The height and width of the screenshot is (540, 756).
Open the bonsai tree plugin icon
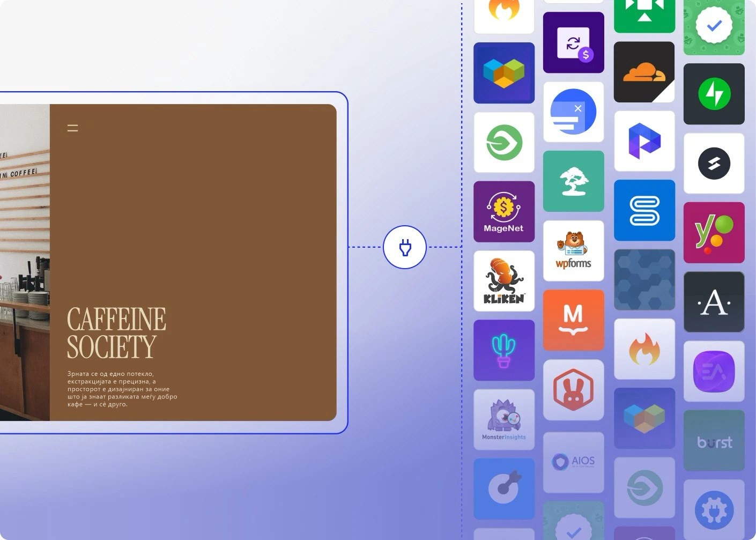(x=574, y=181)
